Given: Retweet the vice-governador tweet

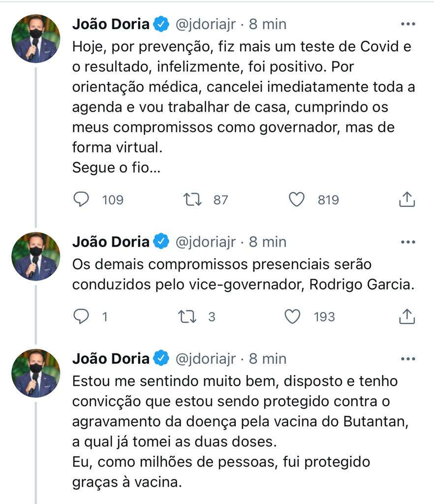Looking at the screenshot, I should (187, 317).
